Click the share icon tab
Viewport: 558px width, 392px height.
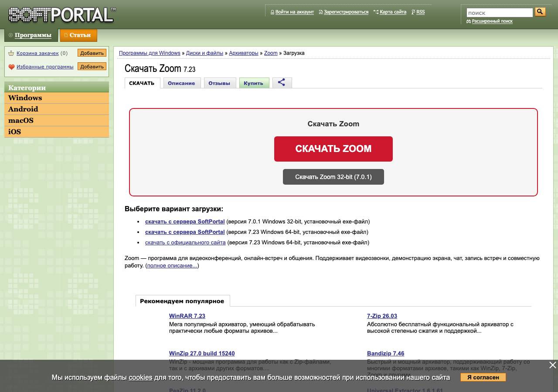pos(282,82)
